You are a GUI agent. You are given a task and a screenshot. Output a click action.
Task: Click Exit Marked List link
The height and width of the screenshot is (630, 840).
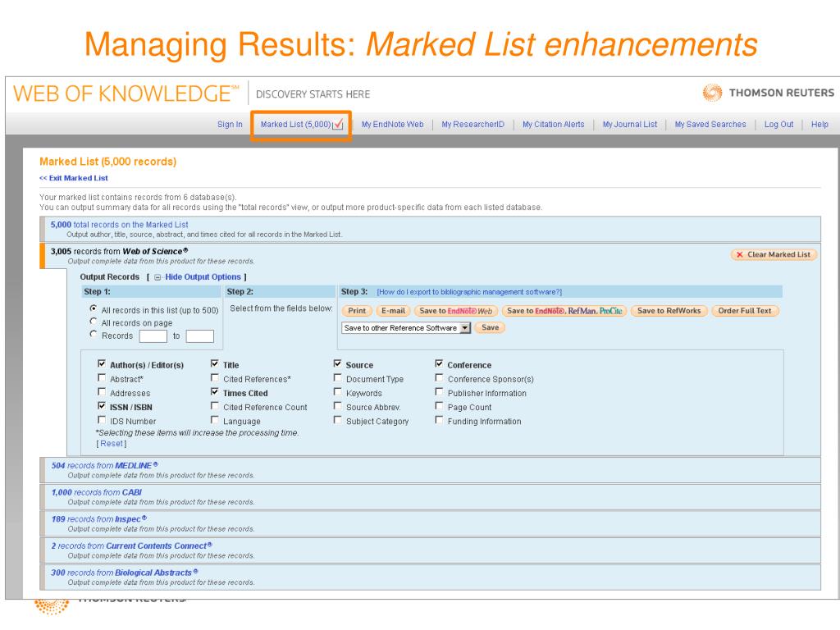pyautogui.click(x=74, y=178)
